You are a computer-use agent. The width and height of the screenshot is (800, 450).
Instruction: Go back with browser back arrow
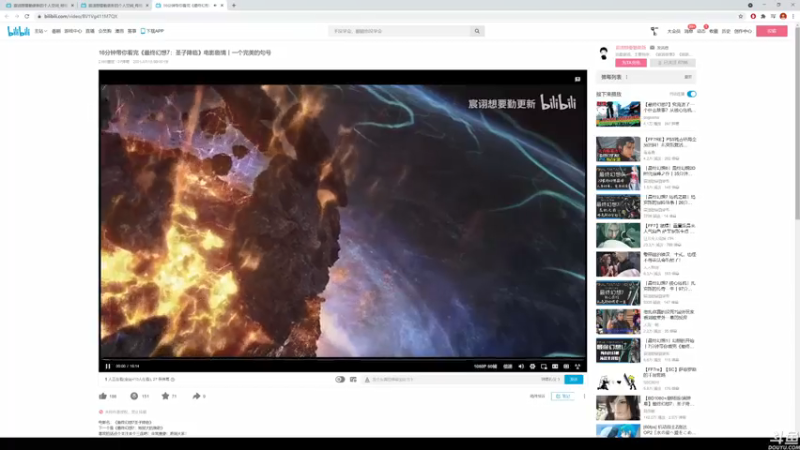pos(7,16)
